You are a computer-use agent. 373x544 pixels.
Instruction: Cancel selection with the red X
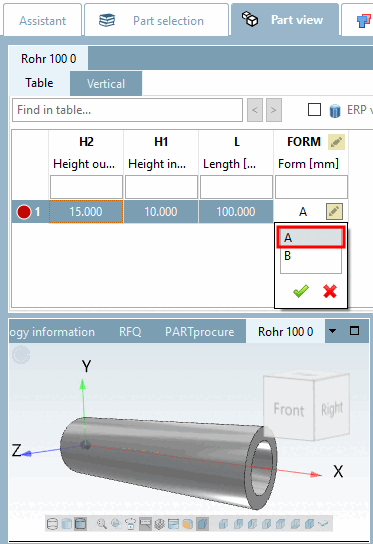(330, 291)
